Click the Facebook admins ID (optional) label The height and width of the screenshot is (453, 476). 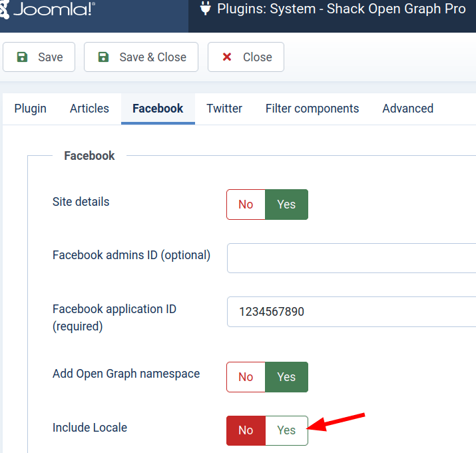click(131, 255)
